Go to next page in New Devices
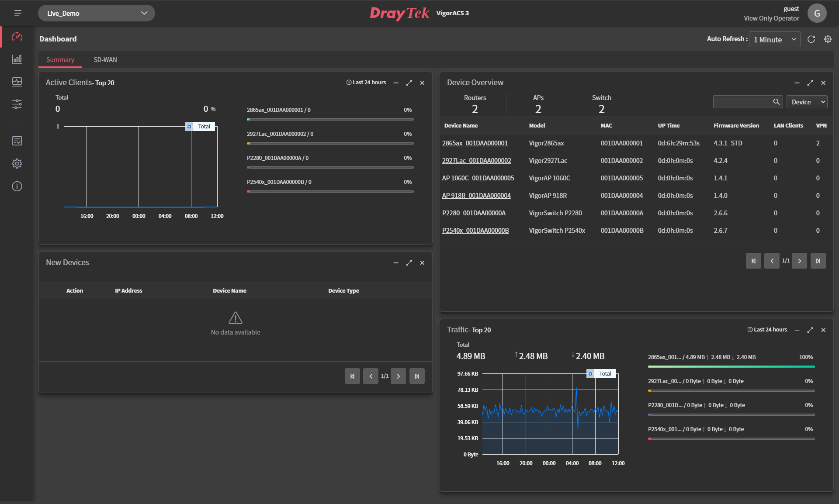 click(x=398, y=376)
